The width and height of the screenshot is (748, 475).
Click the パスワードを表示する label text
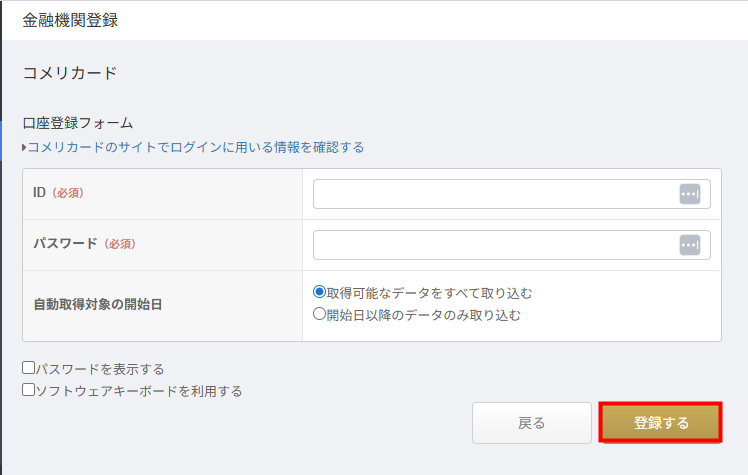point(100,369)
